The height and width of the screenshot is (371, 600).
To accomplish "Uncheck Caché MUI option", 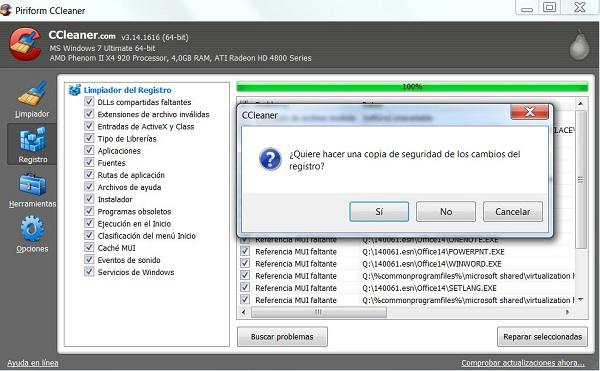I will [89, 247].
